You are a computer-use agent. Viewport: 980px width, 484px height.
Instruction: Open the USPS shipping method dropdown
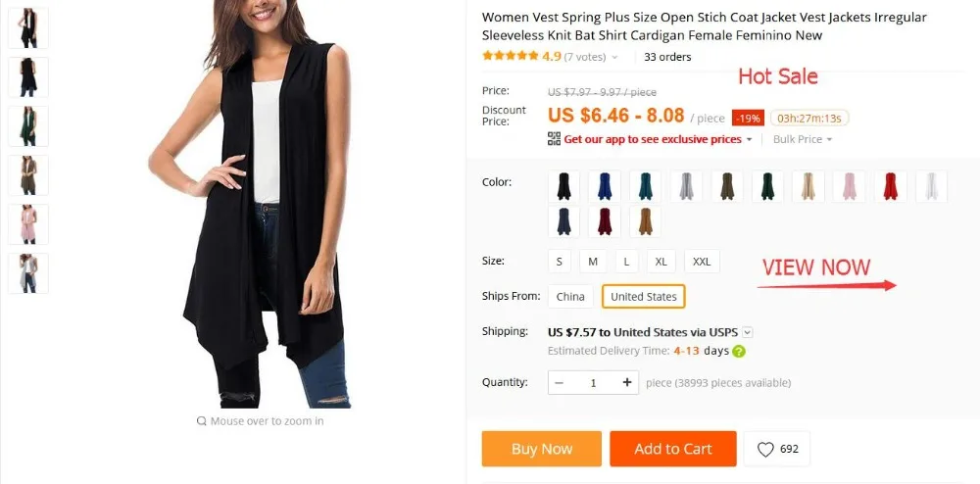click(x=748, y=332)
